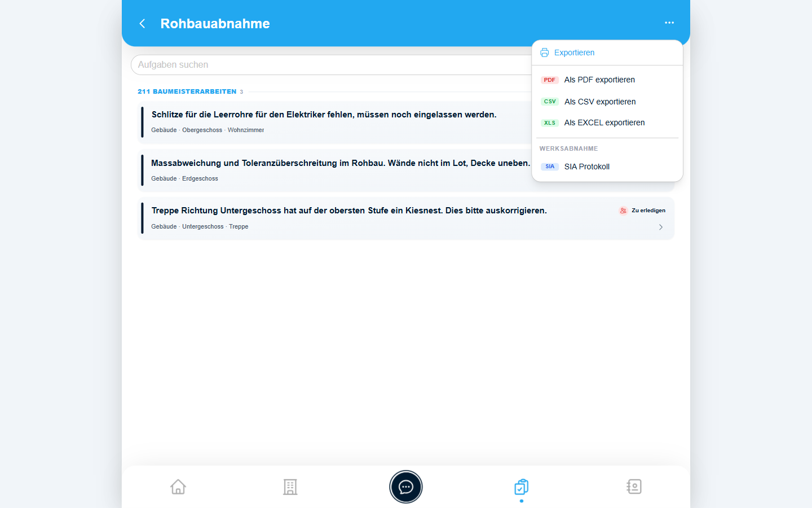Open the contacts book tab icon
This screenshot has width=812, height=508.
[x=634, y=487]
